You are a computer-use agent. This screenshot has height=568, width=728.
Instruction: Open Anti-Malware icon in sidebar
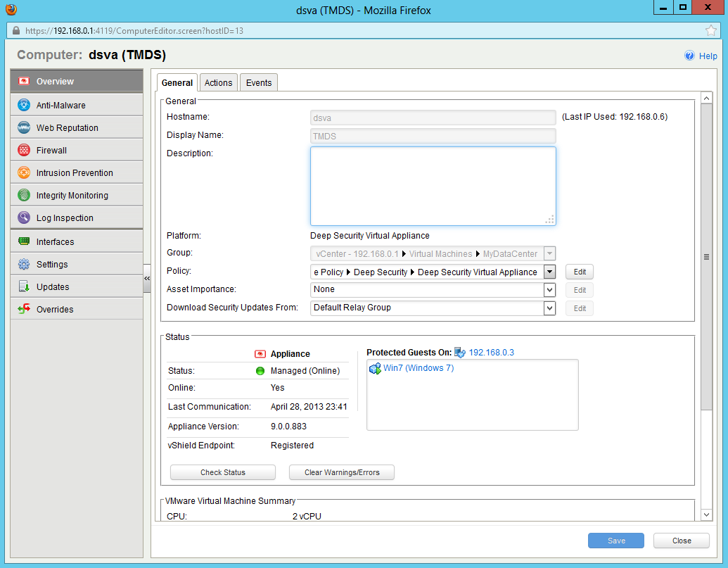24,105
